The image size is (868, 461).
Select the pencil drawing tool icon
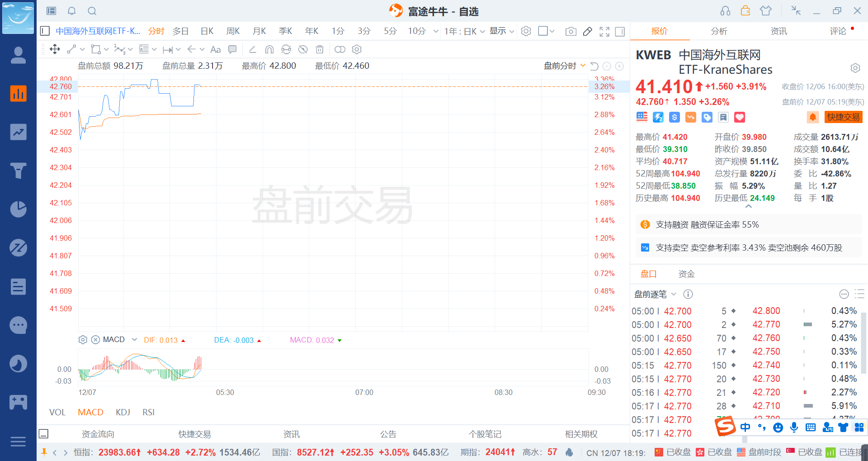pyautogui.click(x=588, y=31)
